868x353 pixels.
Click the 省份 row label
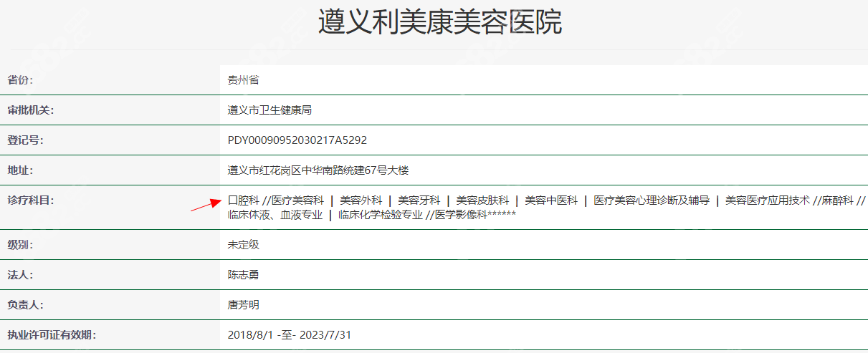point(20,80)
